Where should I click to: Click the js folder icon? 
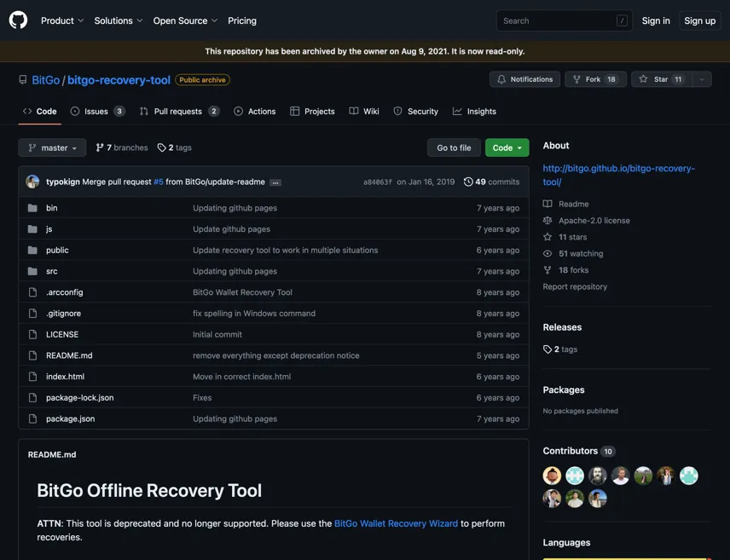32,229
